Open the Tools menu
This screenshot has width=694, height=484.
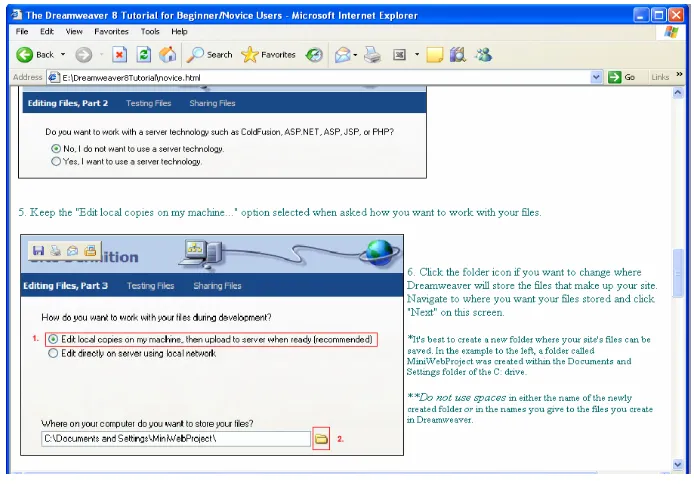point(150,31)
